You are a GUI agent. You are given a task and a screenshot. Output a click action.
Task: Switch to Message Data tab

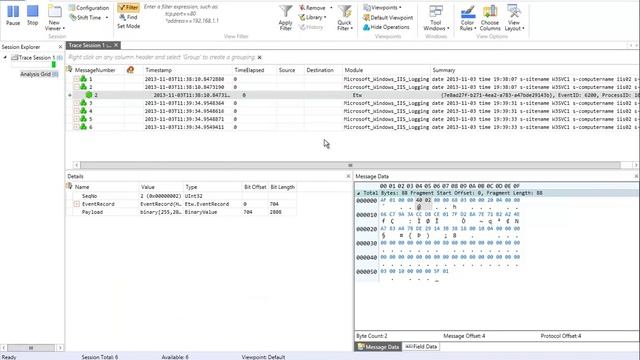(378, 347)
